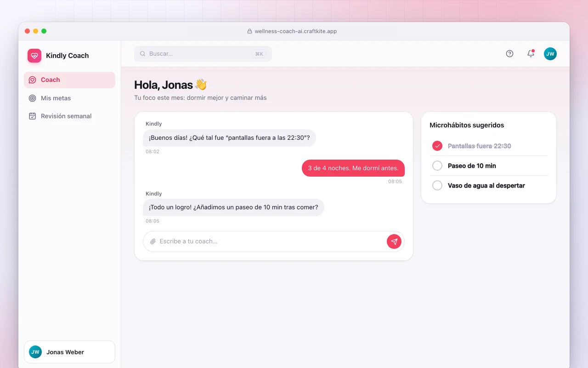
Task: Go to the Coach section
Action: click(69, 80)
